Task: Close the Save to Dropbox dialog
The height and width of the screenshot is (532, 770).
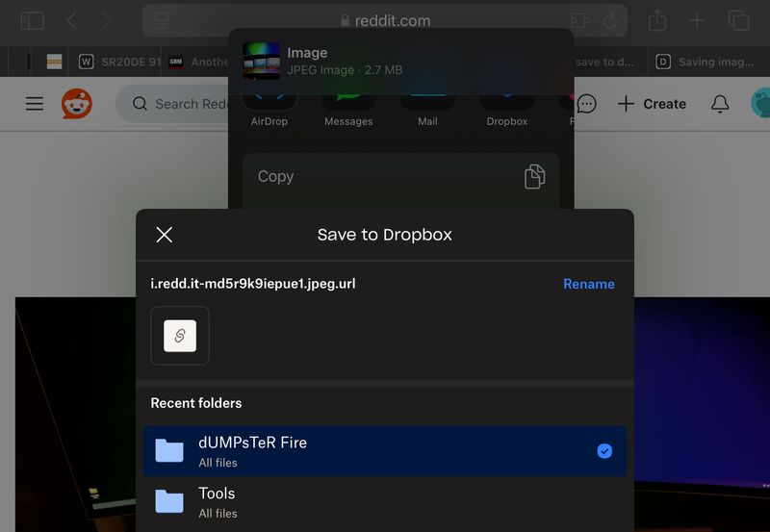Action: pyautogui.click(x=164, y=235)
